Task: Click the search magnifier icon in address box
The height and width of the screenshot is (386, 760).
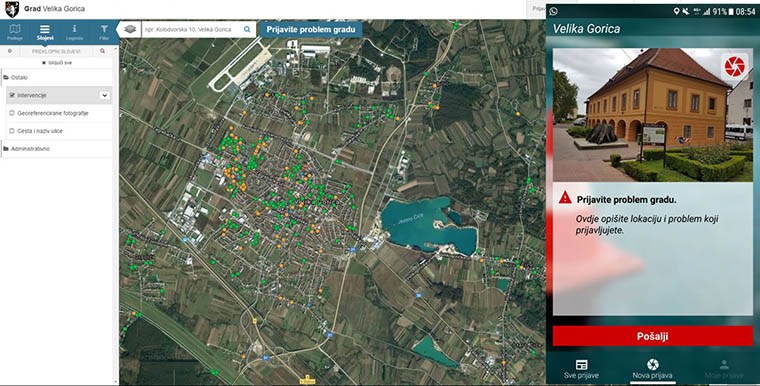Action: pos(247,30)
